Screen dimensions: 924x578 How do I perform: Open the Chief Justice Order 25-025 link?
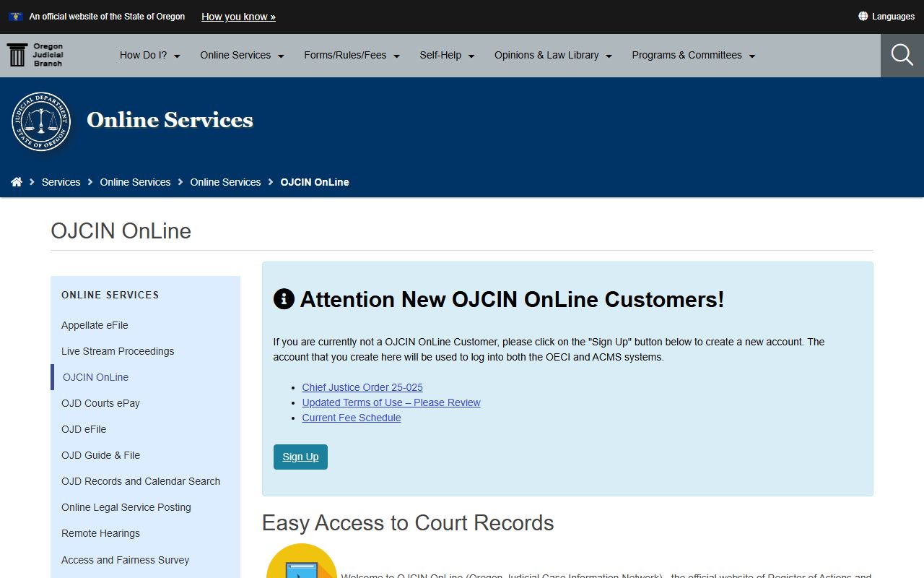(x=362, y=387)
